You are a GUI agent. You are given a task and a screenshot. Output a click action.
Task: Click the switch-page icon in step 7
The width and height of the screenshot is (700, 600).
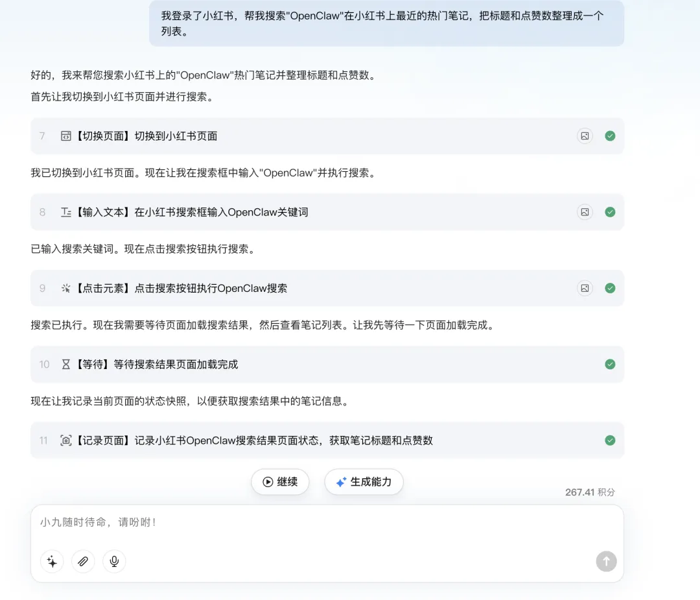click(65, 136)
